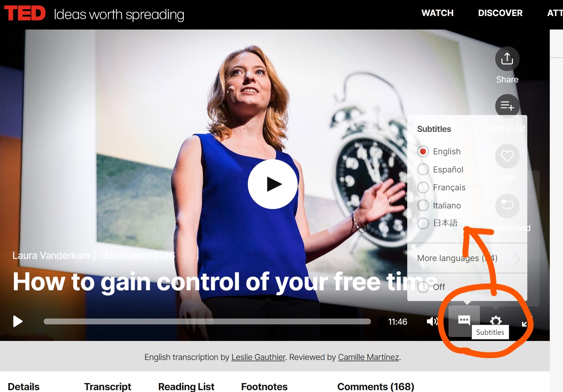Expand More languages list chevron

click(x=517, y=259)
